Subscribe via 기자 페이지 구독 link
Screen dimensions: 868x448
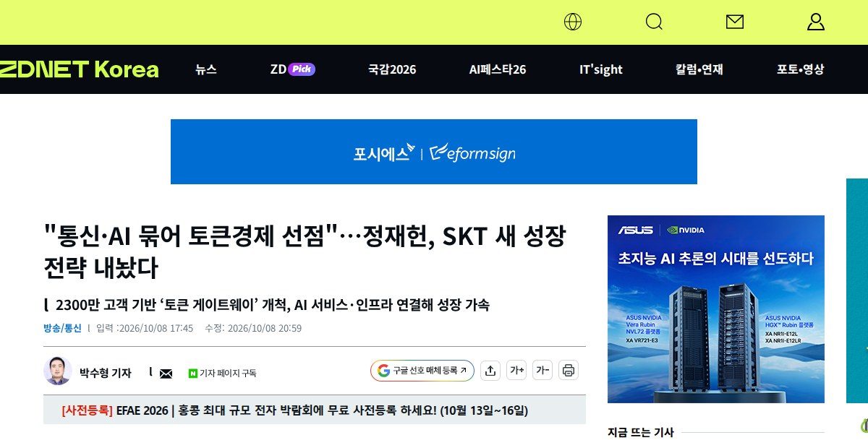click(222, 374)
